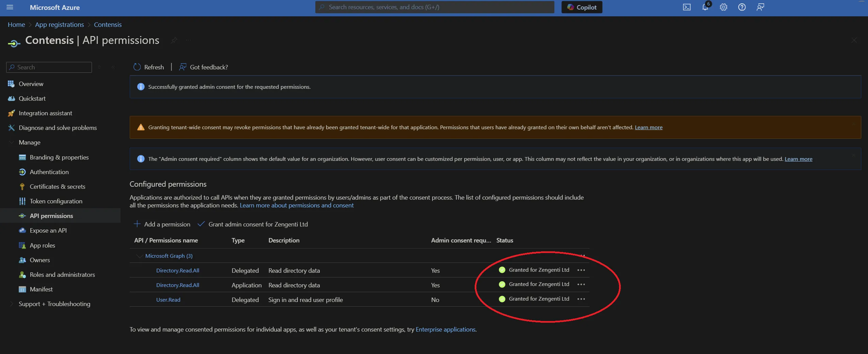
Task: Click the Type column header
Action: click(x=238, y=240)
